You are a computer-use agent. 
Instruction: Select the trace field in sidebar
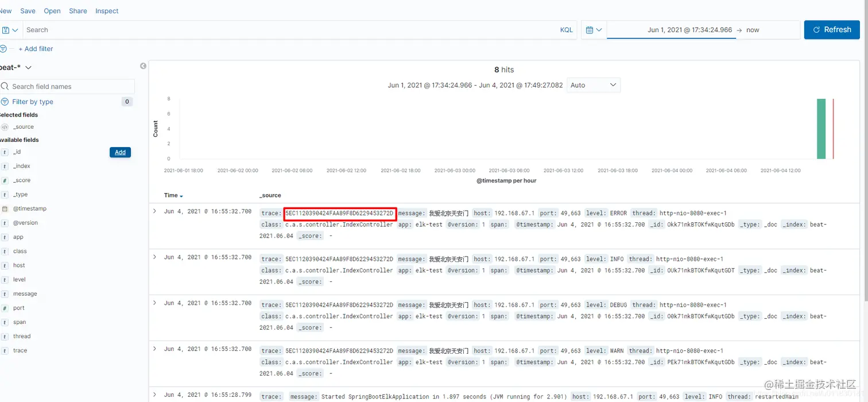[20, 350]
